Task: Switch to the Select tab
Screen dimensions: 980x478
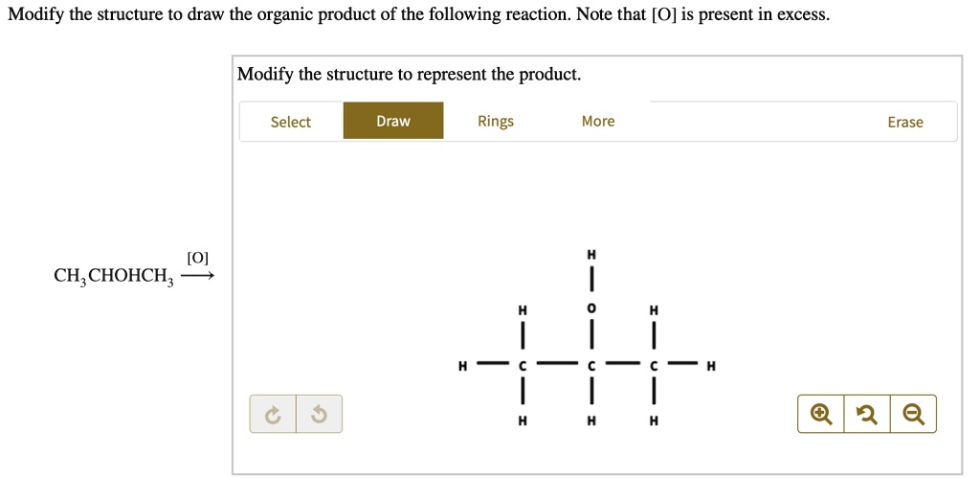Action: tap(290, 122)
